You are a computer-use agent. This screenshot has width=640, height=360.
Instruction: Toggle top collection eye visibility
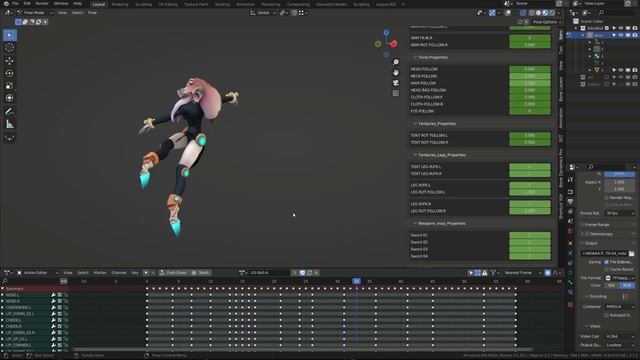(621, 28)
